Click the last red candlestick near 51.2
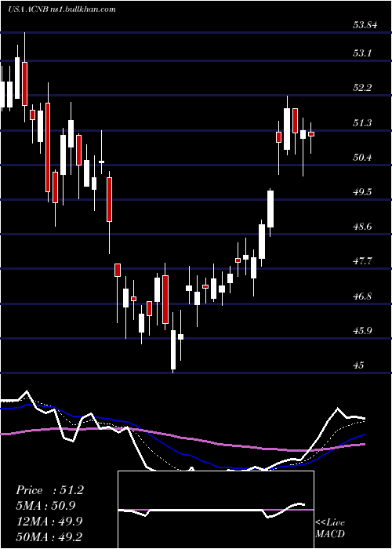This screenshot has height=549, width=392. point(311,134)
